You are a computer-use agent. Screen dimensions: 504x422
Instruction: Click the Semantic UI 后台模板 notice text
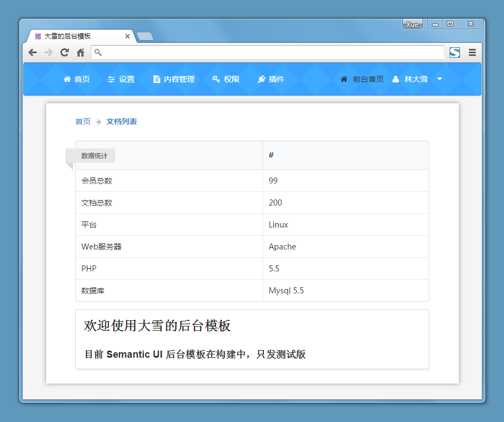195,354
